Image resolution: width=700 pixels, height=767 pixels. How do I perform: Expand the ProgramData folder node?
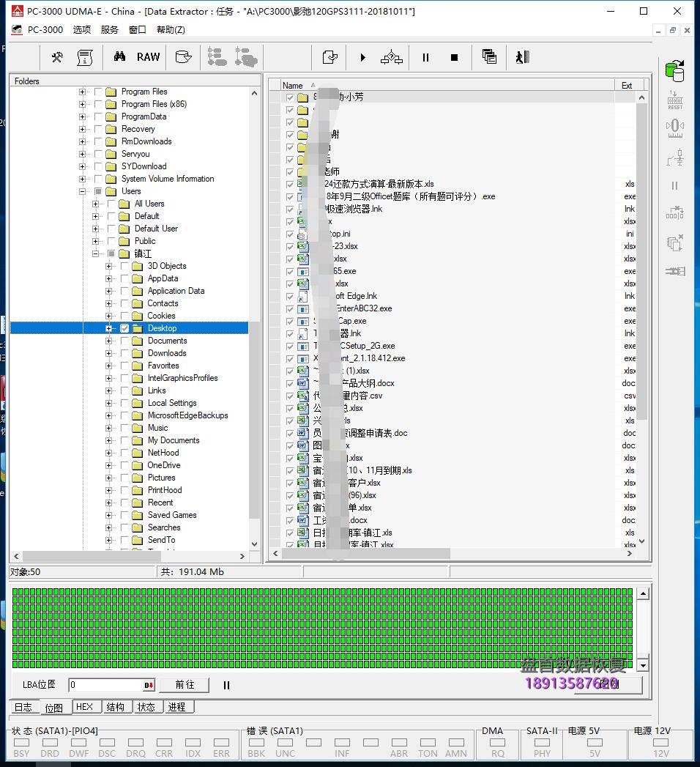(82, 116)
